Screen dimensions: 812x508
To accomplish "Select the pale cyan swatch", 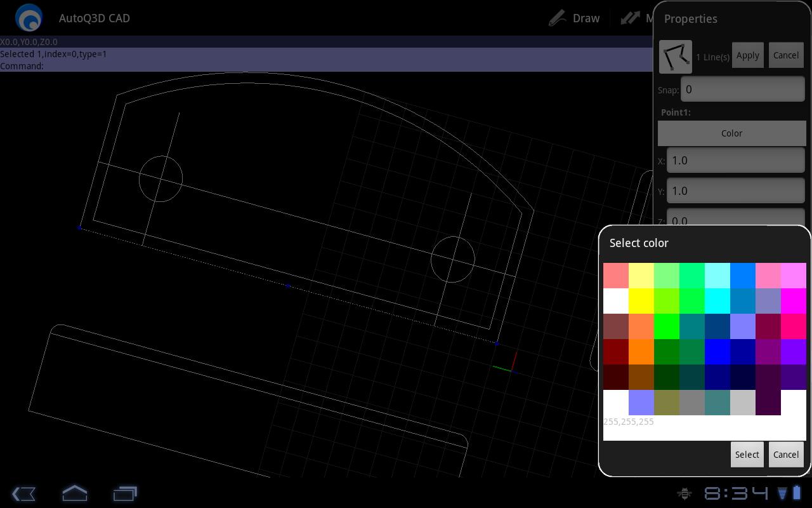I will (x=717, y=276).
